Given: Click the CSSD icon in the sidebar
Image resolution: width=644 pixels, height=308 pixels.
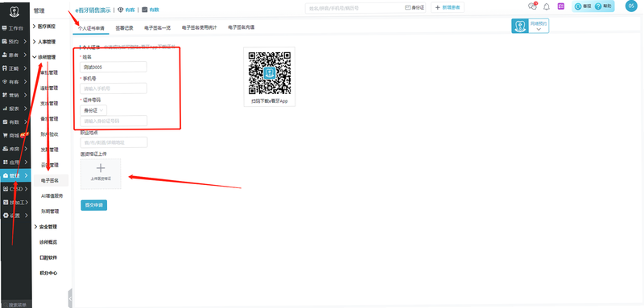Looking at the screenshot, I should pos(5,189).
